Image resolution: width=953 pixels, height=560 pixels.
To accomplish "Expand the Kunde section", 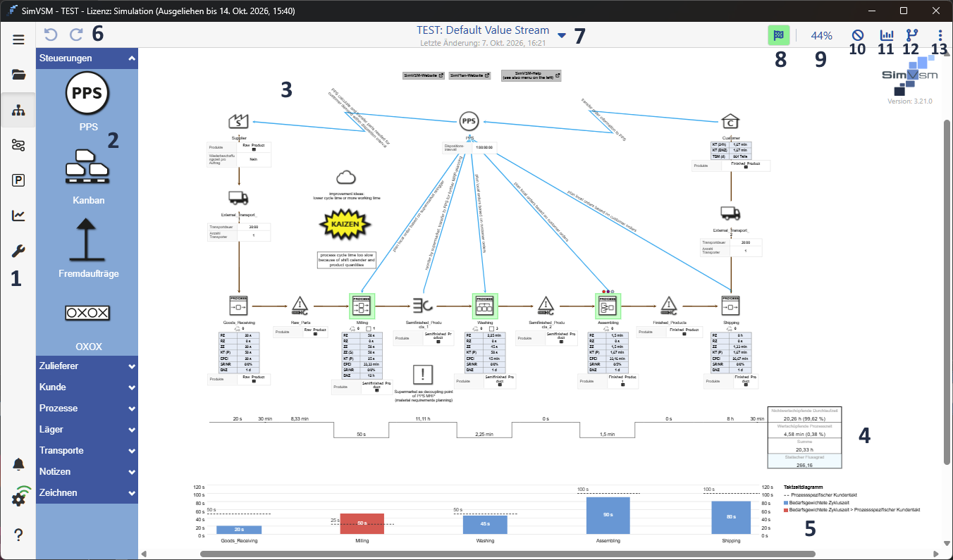I will [x=87, y=387].
